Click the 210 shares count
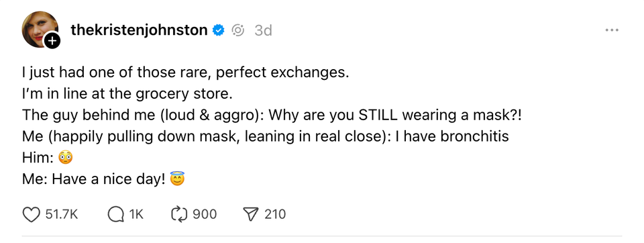Image resolution: width=644 pixels, height=243 pixels. click(x=275, y=214)
